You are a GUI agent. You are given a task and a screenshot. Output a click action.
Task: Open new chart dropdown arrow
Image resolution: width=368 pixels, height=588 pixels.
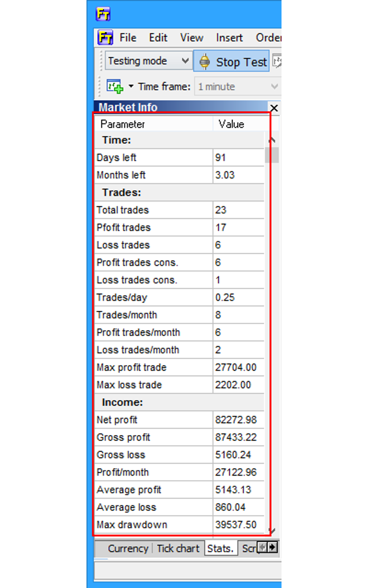[x=131, y=86]
